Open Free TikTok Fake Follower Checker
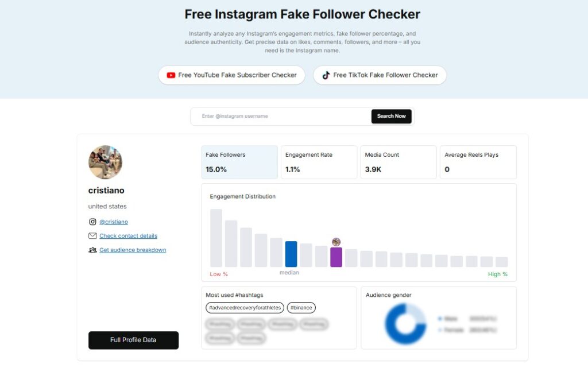 [x=380, y=75]
